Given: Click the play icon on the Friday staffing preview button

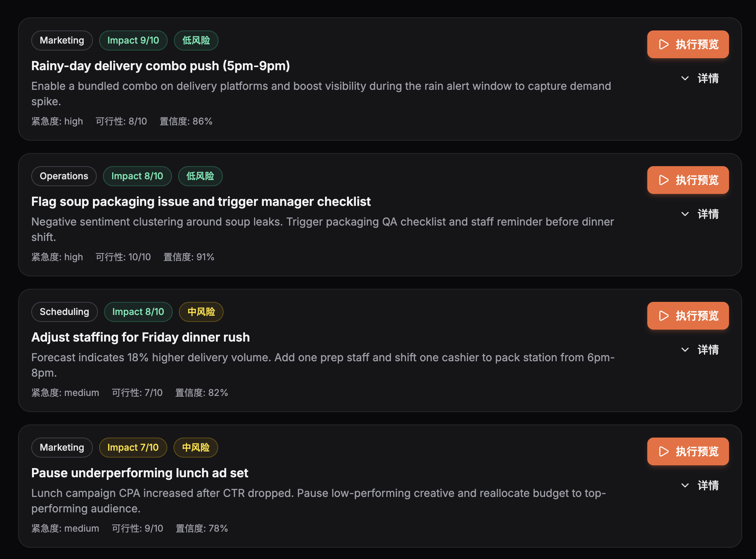Looking at the screenshot, I should [x=664, y=316].
